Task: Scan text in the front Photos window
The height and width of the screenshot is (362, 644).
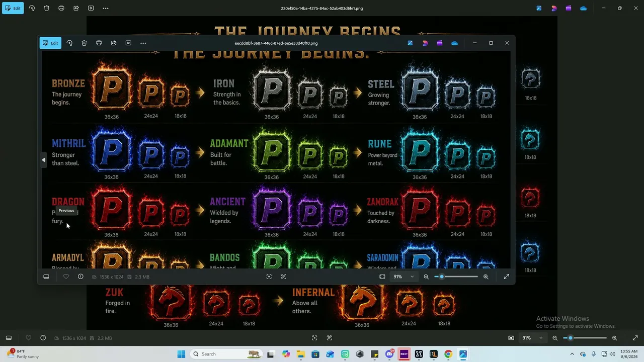Action: 284,277
